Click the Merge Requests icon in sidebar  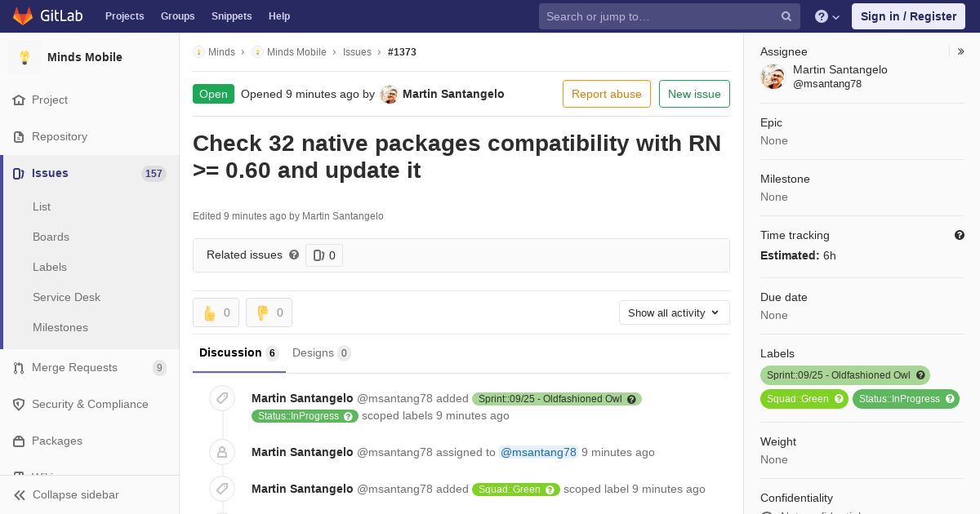tap(19, 368)
